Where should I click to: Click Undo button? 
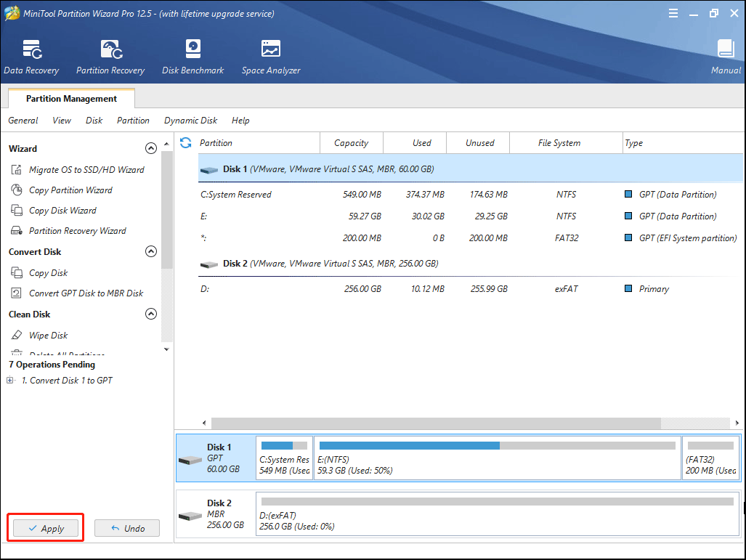click(x=127, y=528)
